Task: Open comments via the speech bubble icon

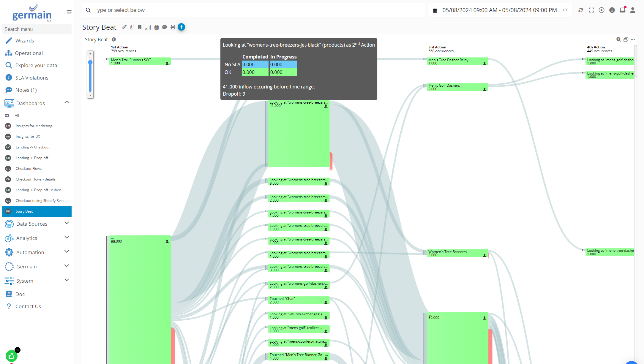Action: pyautogui.click(x=165, y=27)
